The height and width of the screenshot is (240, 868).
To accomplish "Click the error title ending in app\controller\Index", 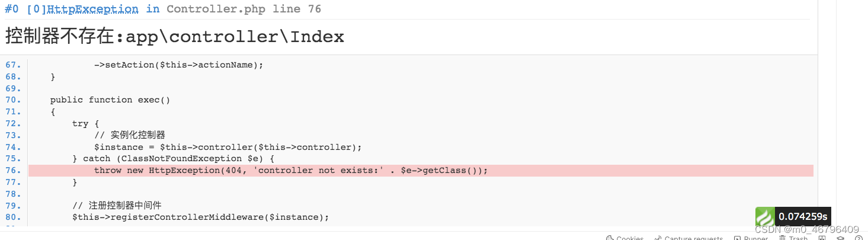I will point(175,37).
